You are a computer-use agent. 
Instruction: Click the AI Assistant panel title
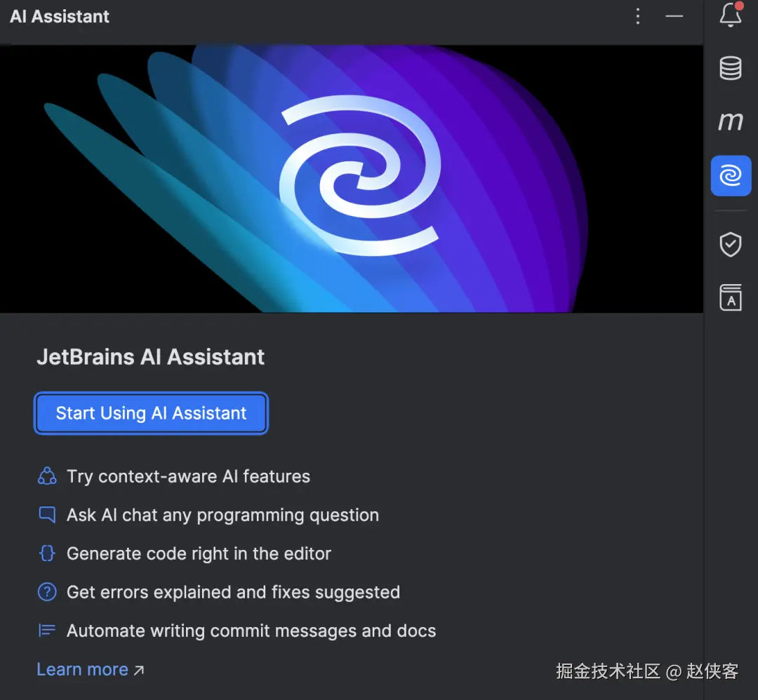pyautogui.click(x=60, y=16)
